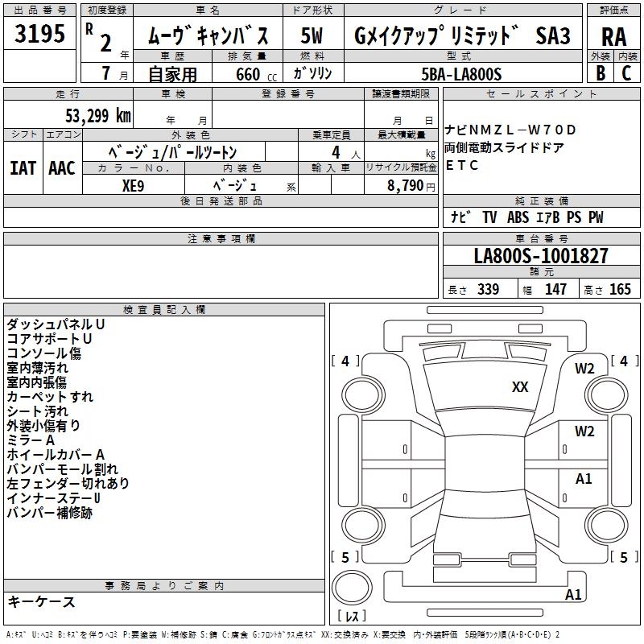Click the XX mark on the windshield
The image size is (644, 644).
coord(520,387)
